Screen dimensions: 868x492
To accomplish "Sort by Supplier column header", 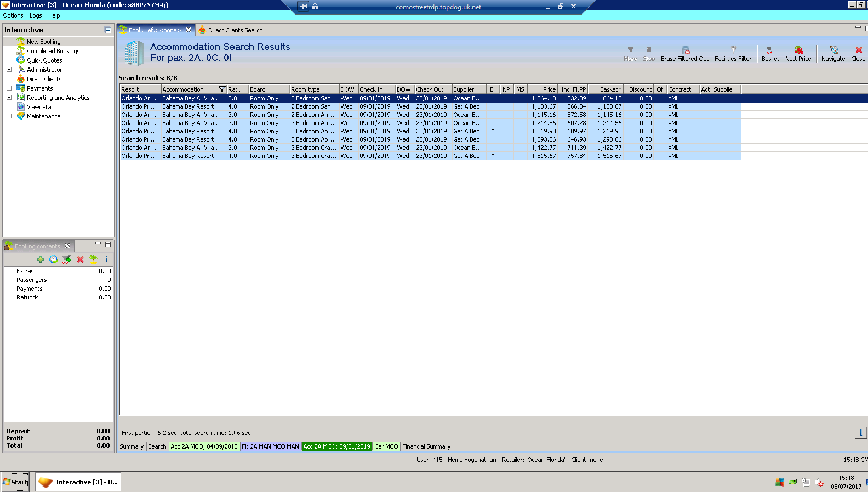I will (469, 89).
